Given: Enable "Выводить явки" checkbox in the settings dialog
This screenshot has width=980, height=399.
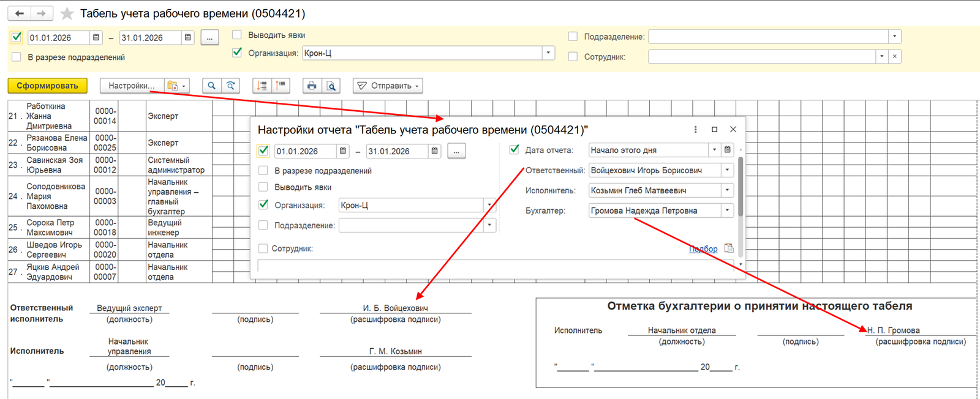Looking at the screenshot, I should [x=263, y=187].
